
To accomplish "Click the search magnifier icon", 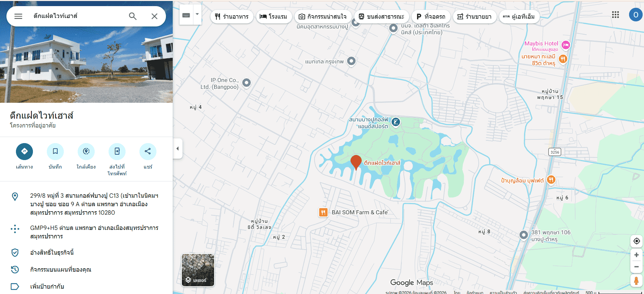I will tap(133, 16).
